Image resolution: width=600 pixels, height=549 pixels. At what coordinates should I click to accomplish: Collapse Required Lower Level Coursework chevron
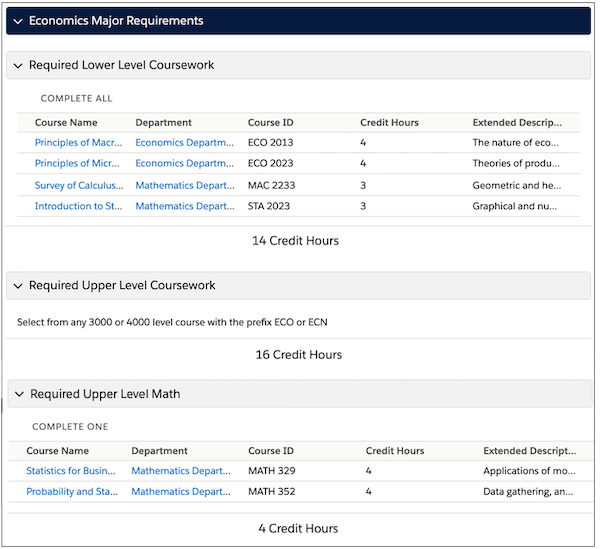tap(18, 66)
